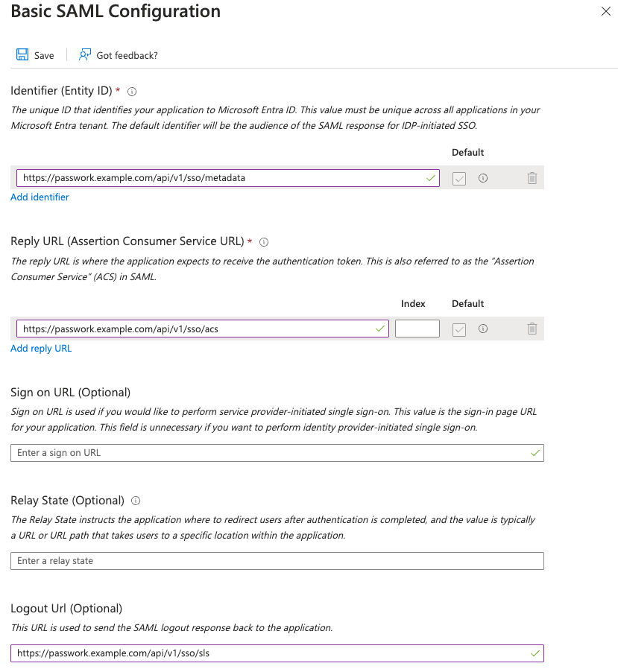The image size is (618, 672).
Task: Save the SAML configuration
Action: (x=34, y=54)
